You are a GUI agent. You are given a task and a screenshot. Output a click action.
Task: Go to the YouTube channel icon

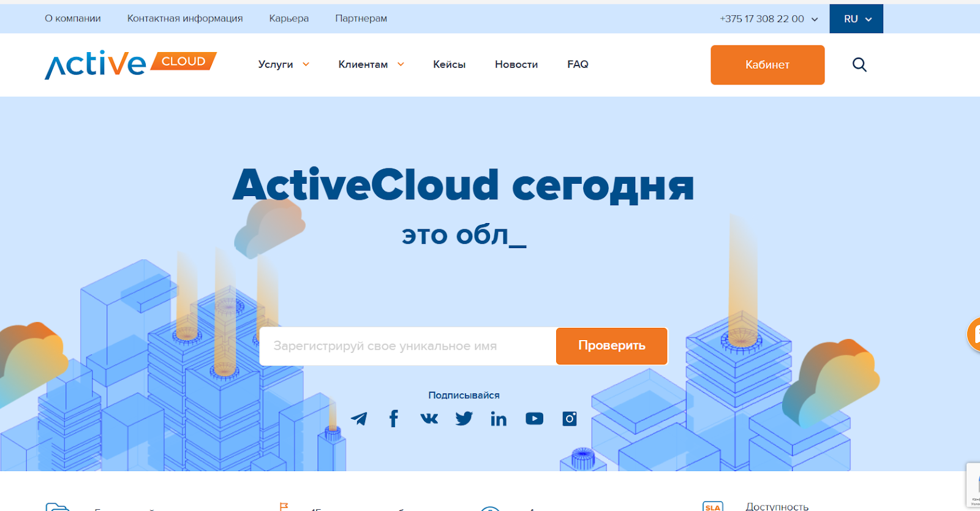coord(534,418)
